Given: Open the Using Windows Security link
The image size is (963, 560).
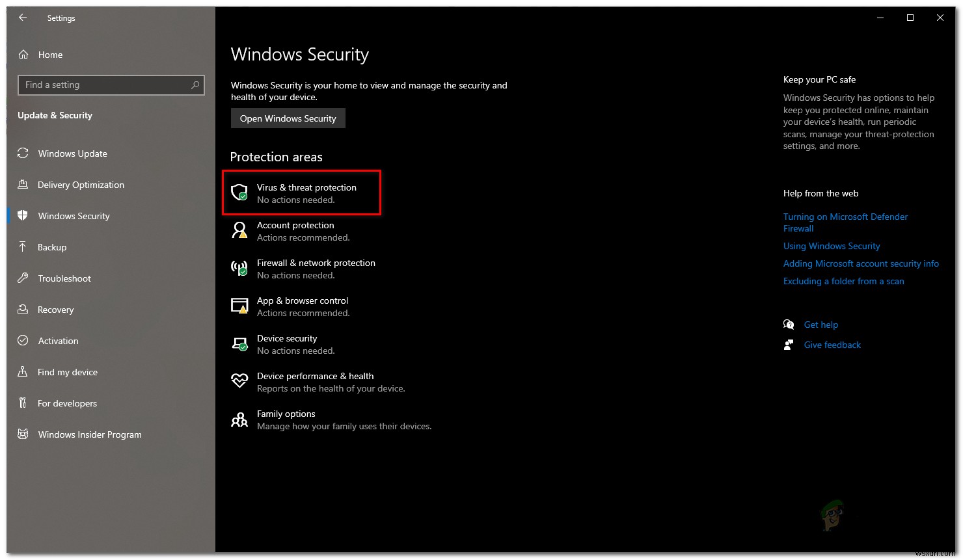Looking at the screenshot, I should tap(831, 246).
